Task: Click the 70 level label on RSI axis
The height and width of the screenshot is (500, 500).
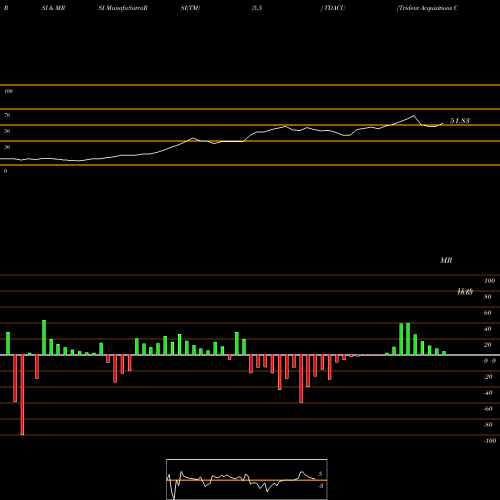Action: [7, 115]
